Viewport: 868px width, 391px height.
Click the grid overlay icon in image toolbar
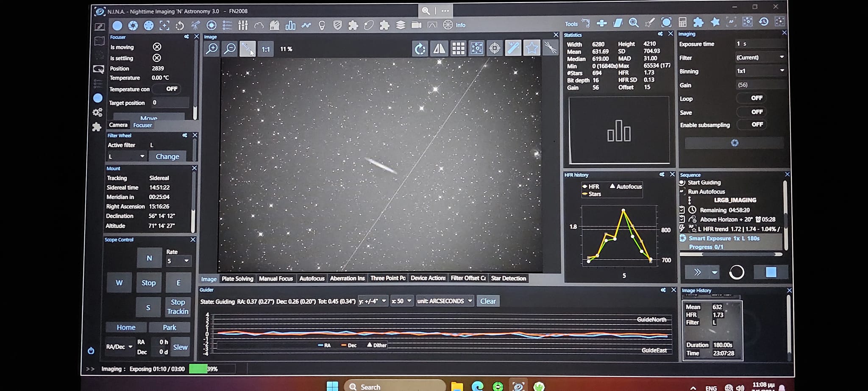[458, 48]
